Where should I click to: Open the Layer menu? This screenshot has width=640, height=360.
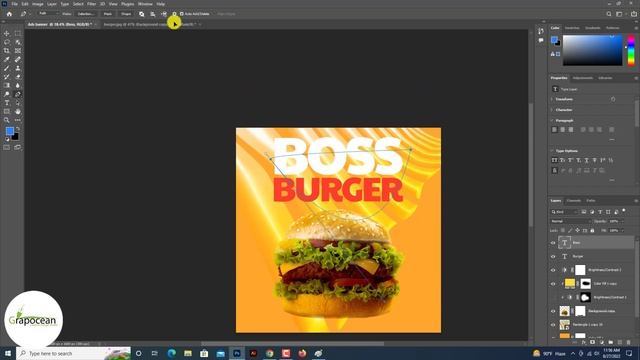tap(52, 4)
